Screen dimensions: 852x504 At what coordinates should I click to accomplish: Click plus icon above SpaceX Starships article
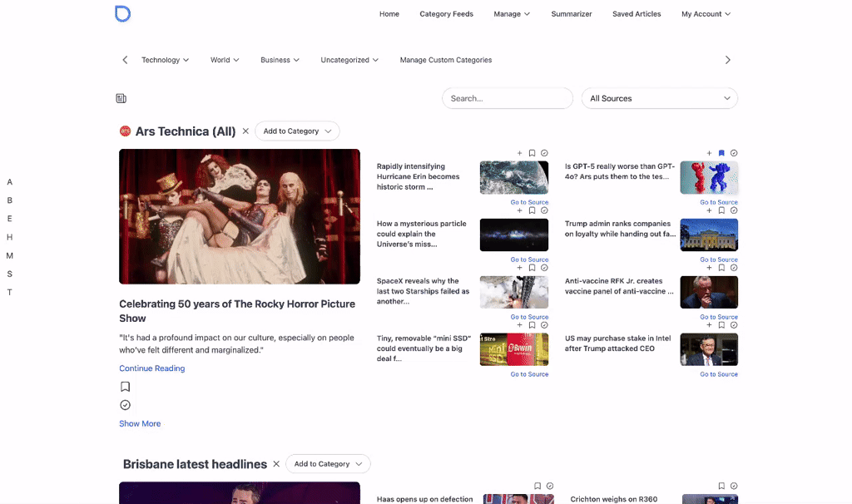519,268
